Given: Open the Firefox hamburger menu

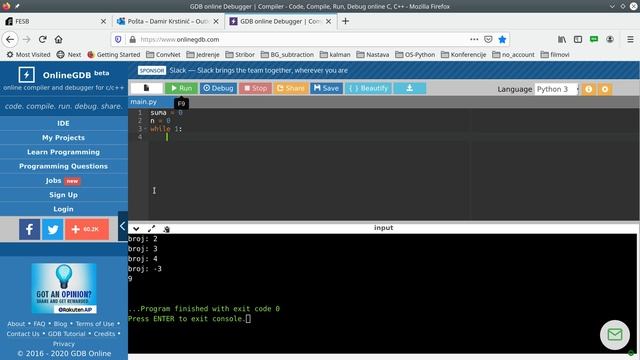Looking at the screenshot, I should [x=631, y=40].
